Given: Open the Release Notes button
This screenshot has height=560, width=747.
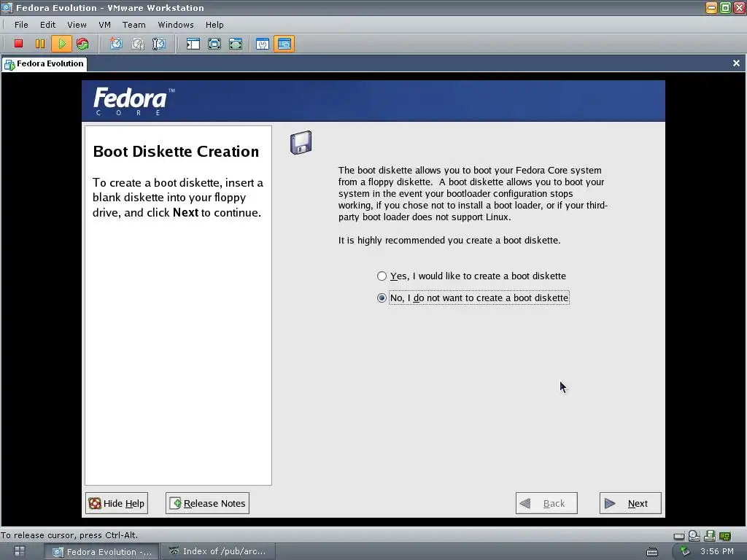Looking at the screenshot, I should (207, 503).
